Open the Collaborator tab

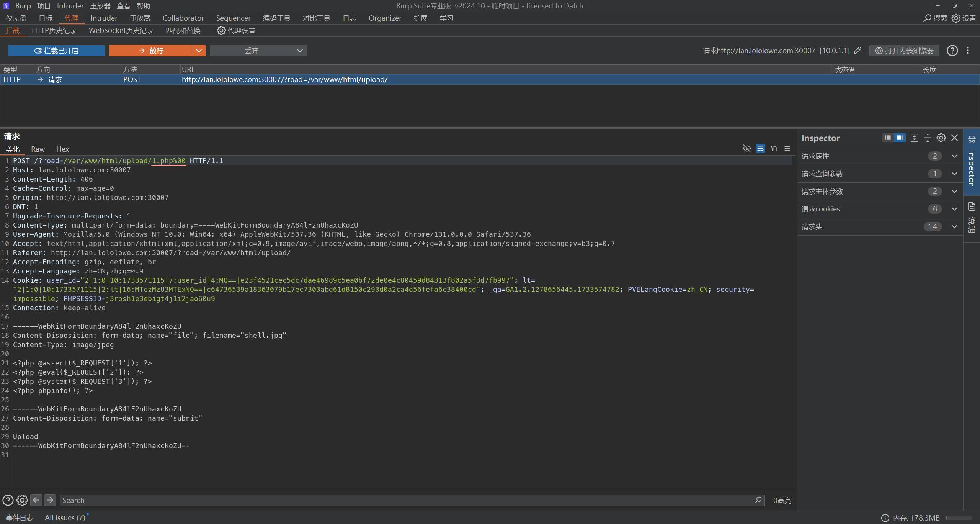(183, 18)
